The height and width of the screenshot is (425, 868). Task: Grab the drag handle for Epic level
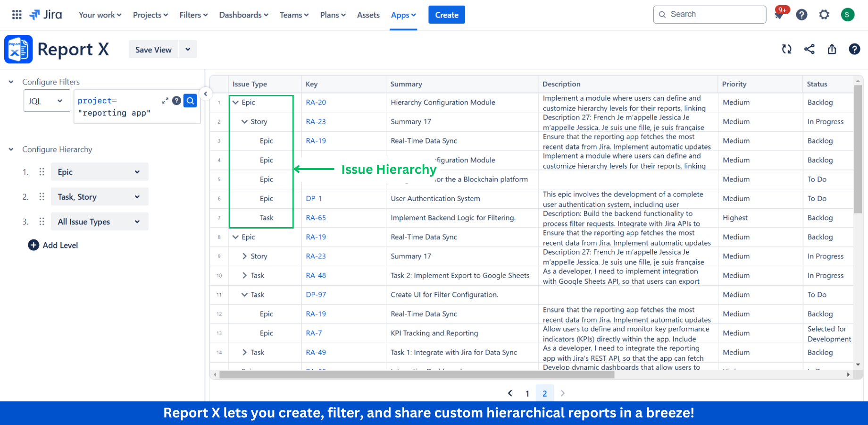[x=42, y=172]
